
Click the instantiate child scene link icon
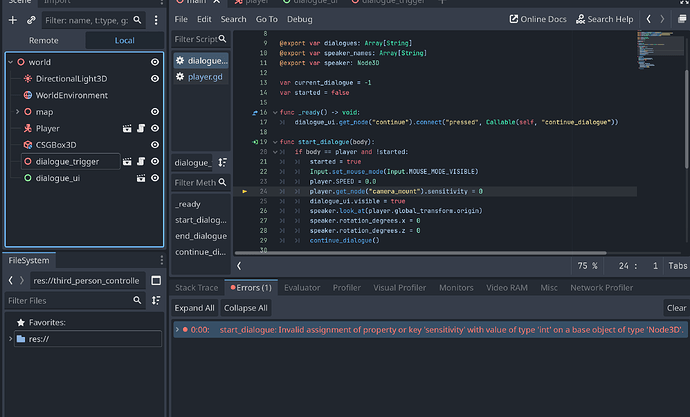click(32, 19)
